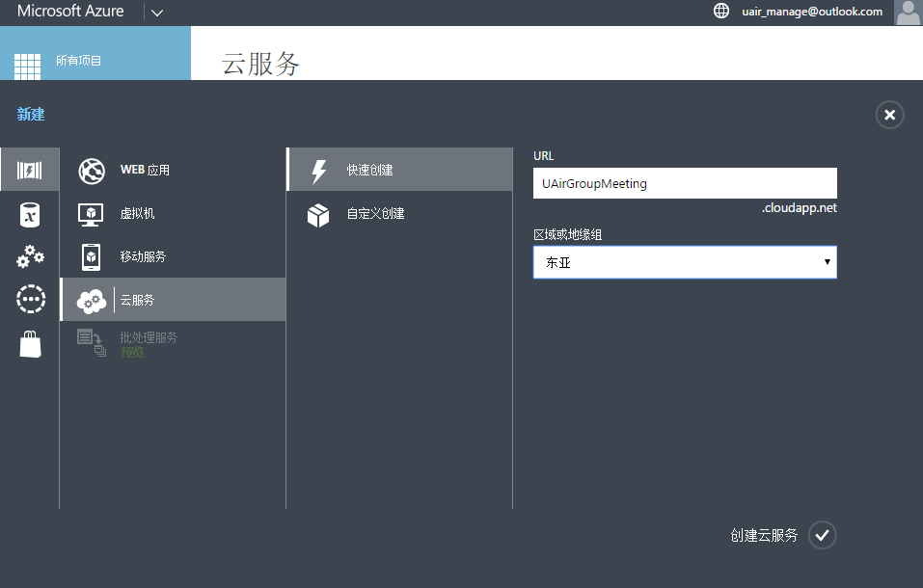
Task: Open the compute category icon in sidebar
Action: click(x=30, y=170)
